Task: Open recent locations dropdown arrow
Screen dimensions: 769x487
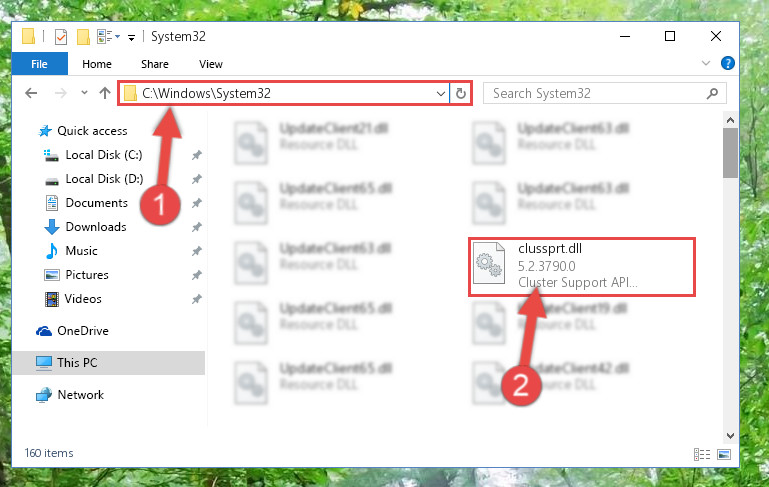Action: coord(84,93)
